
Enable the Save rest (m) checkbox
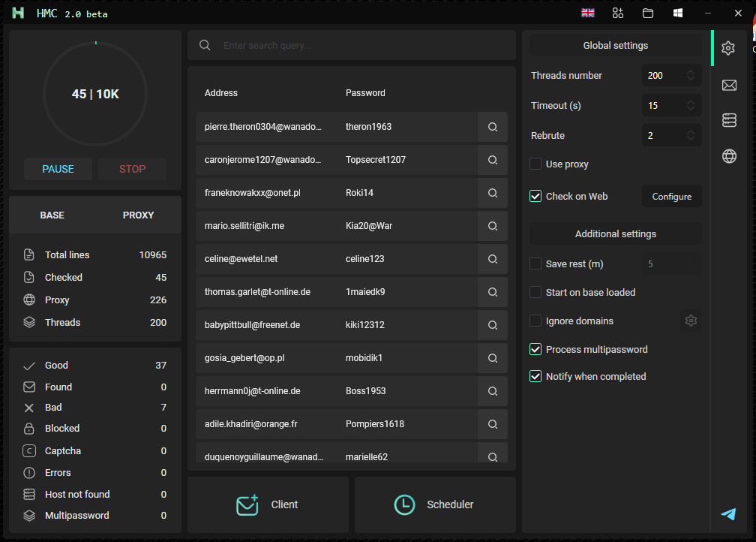(535, 263)
